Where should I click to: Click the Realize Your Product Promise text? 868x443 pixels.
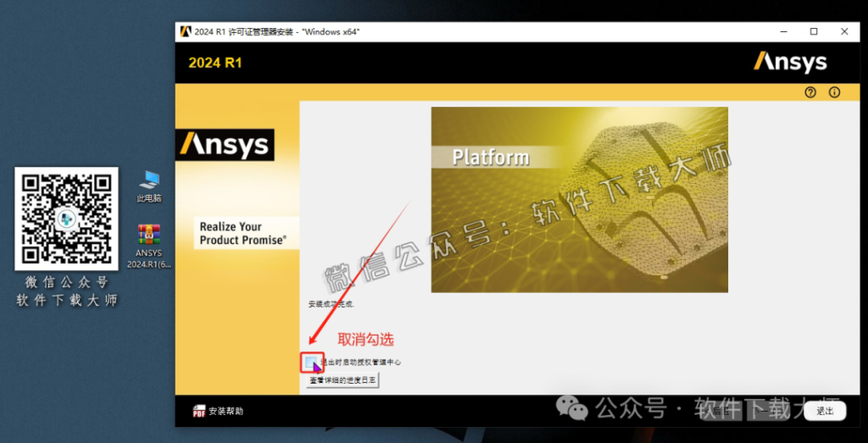point(243,233)
